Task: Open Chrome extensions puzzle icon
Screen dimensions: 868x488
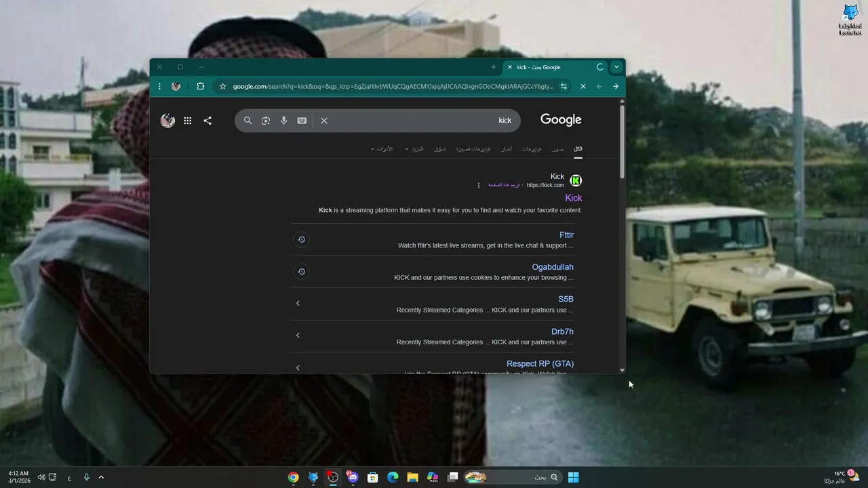Action: tap(200, 86)
